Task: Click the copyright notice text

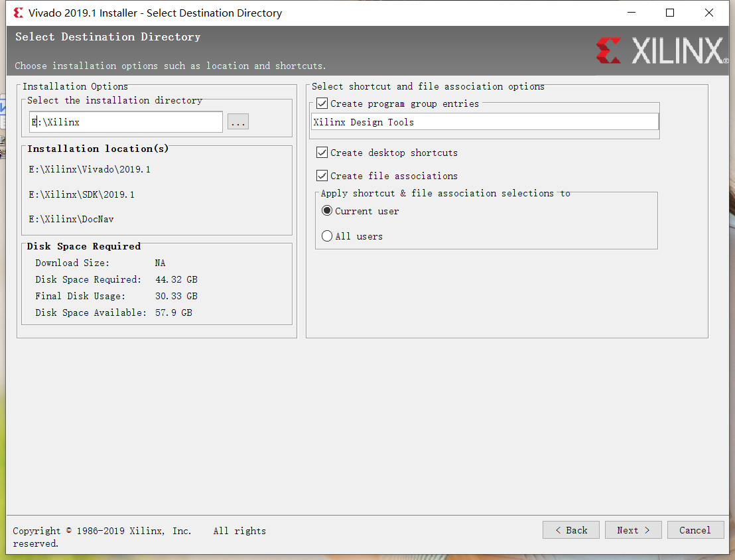Action: [139, 537]
